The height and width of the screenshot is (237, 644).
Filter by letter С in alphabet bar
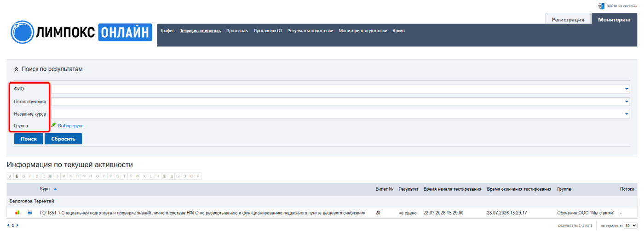[118, 176]
